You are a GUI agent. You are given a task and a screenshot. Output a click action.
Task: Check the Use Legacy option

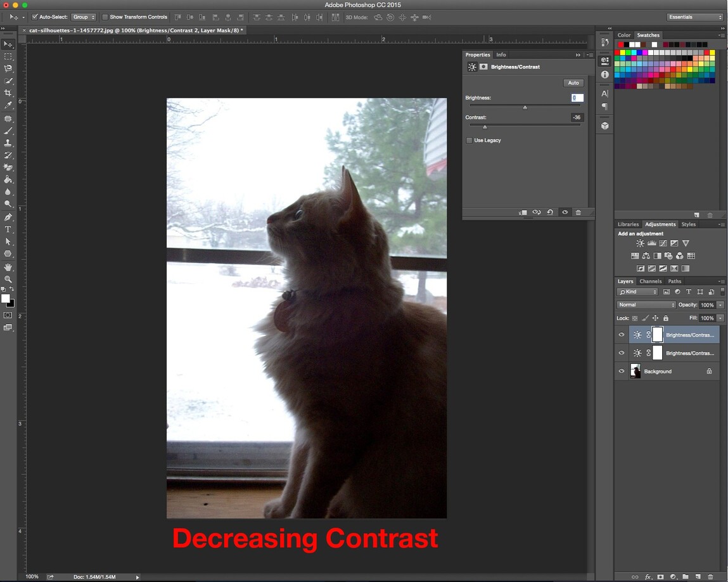[x=469, y=140]
